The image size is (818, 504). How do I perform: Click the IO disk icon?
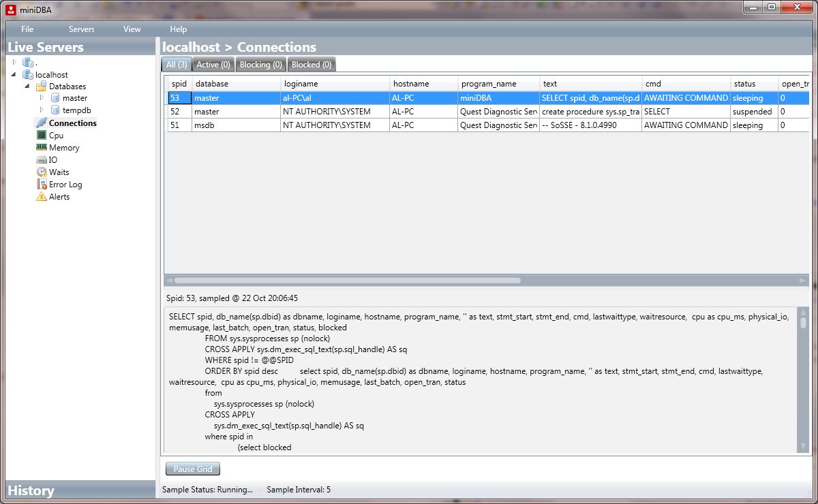point(42,159)
